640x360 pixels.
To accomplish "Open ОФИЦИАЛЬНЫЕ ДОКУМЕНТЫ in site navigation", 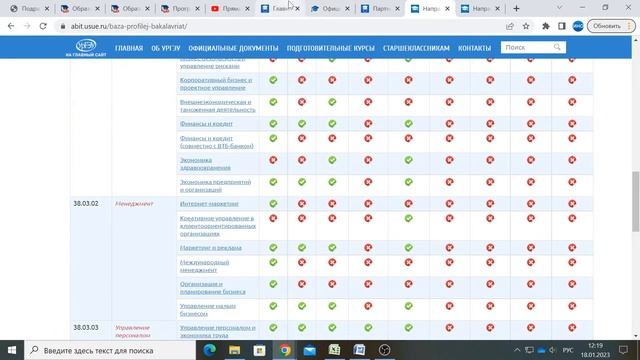I will point(233,48).
